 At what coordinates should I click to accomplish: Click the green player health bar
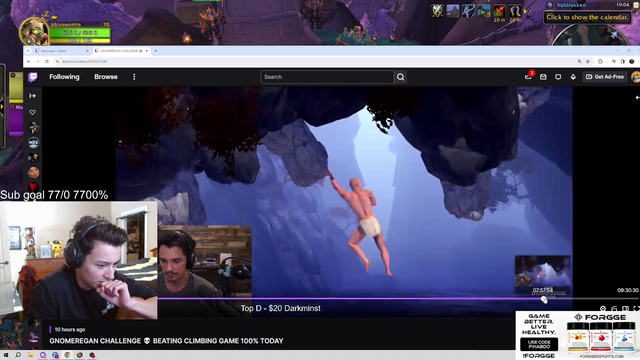pyautogui.click(x=80, y=32)
